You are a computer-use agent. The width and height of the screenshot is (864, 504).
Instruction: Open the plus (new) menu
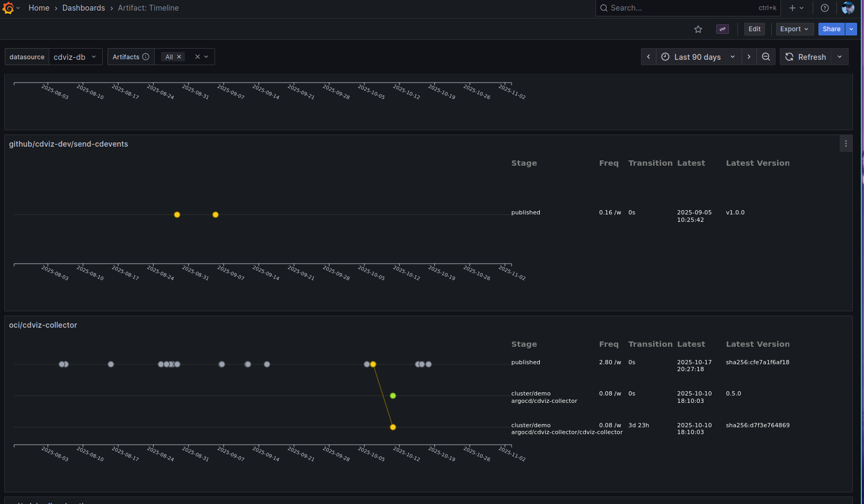click(796, 8)
